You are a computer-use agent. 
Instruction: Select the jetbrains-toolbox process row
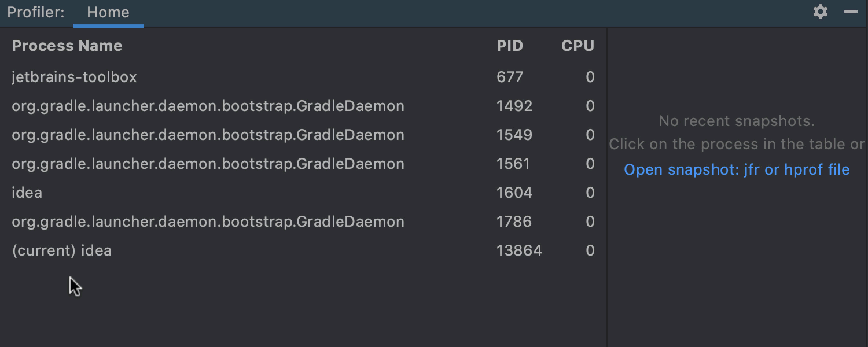(303, 77)
